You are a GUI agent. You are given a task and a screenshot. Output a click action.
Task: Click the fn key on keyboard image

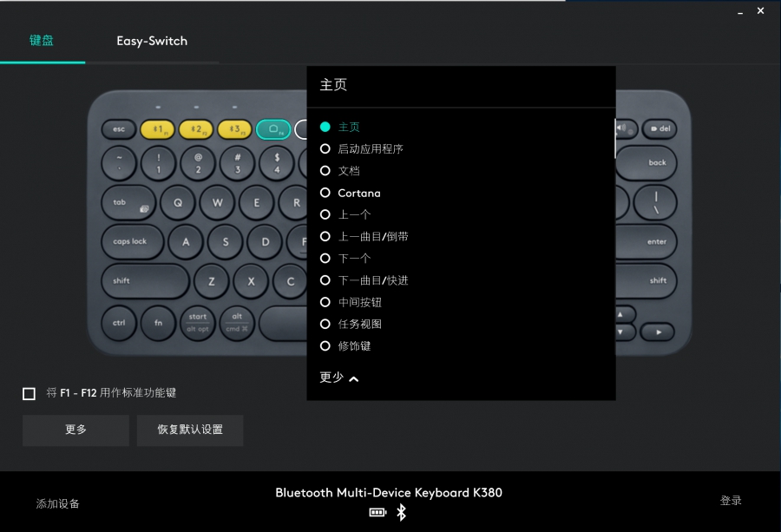point(159,323)
